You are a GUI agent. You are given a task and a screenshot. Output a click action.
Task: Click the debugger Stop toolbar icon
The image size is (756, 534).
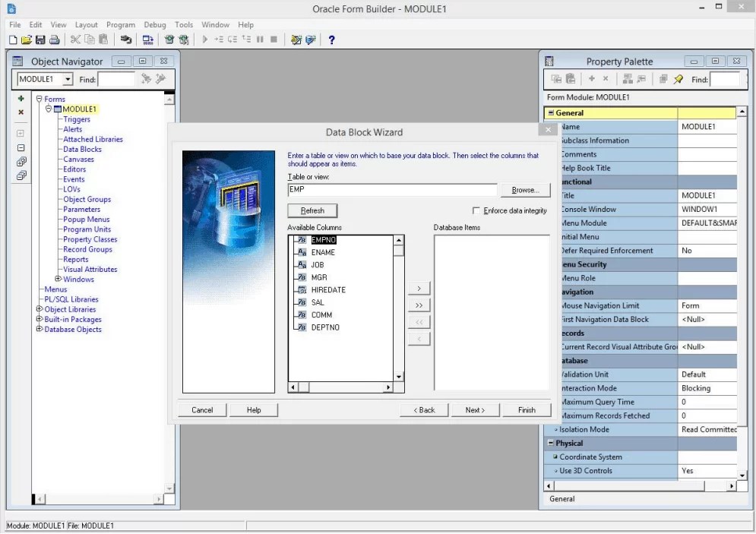274,39
